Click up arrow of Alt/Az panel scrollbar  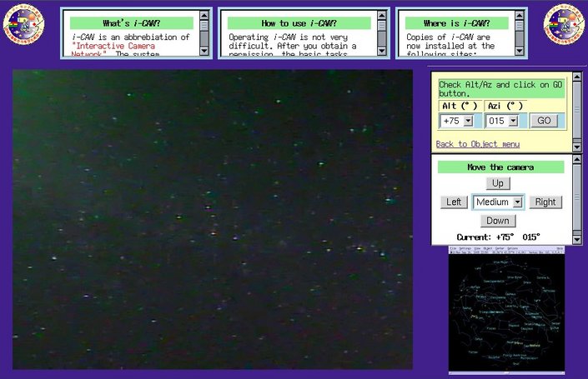(x=577, y=77)
